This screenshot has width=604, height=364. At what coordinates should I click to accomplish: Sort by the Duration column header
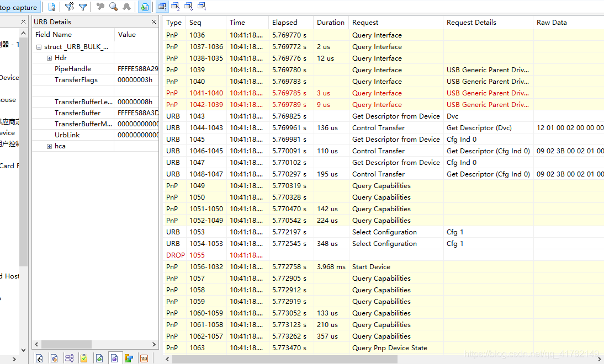tap(331, 23)
